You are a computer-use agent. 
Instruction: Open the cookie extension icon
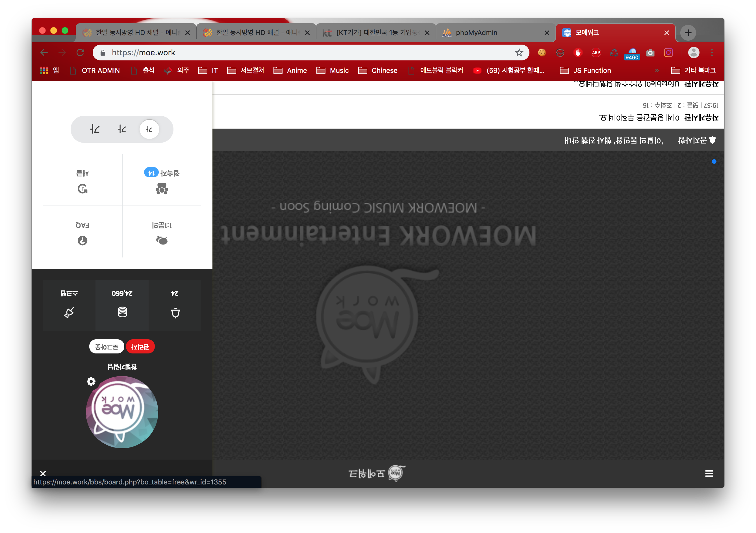542,53
